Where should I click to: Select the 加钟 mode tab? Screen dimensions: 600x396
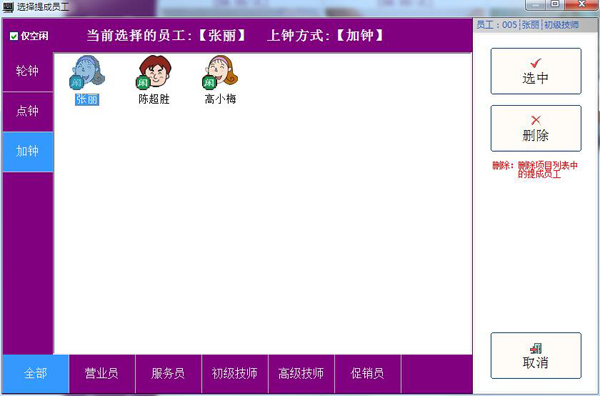pyautogui.click(x=28, y=152)
